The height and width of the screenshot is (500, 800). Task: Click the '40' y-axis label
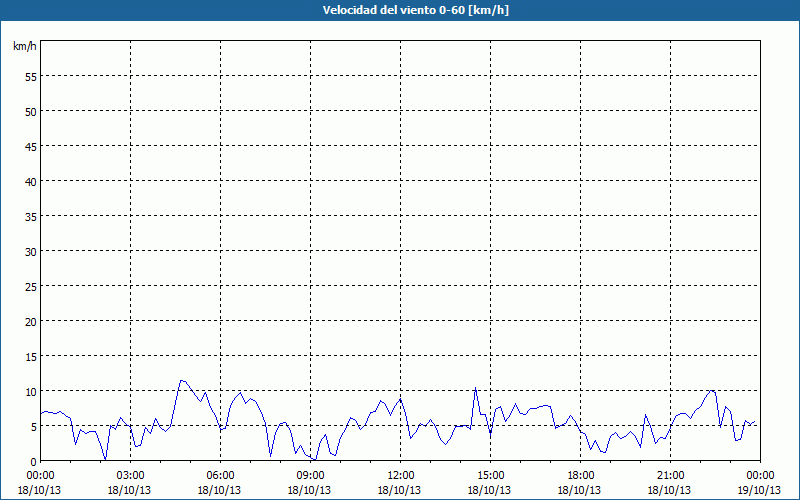[31, 182]
